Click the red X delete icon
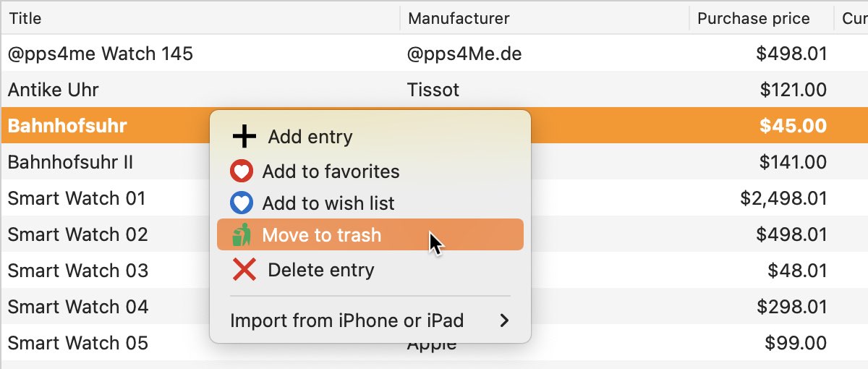Viewport: 868px width, 369px height. point(244,270)
